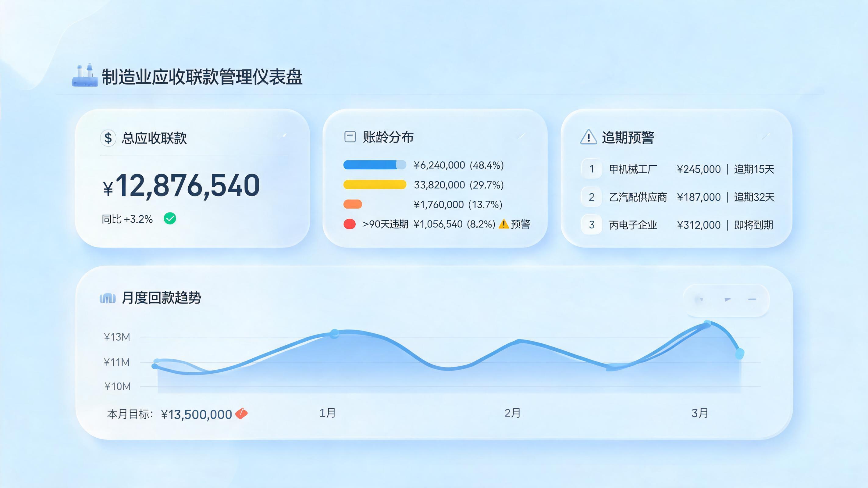Click the 3月 axis label
The width and height of the screenshot is (868, 488).
point(699,413)
